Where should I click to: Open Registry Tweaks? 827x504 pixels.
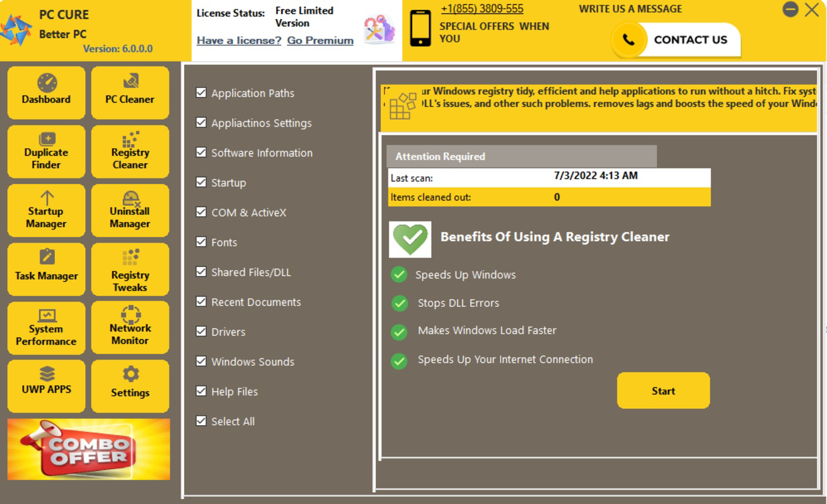(130, 269)
